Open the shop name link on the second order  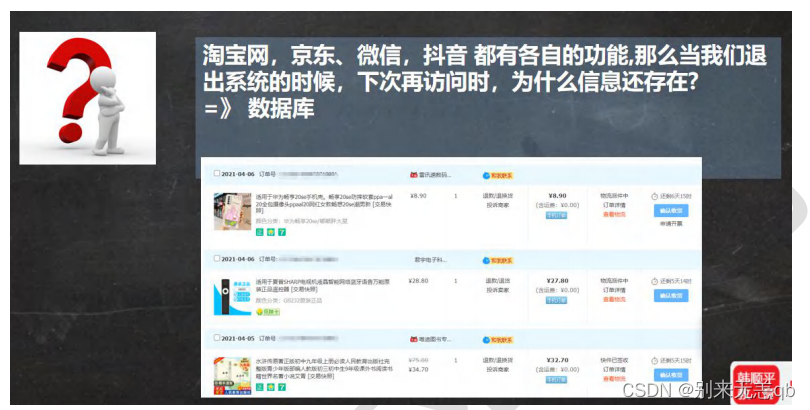430,260
